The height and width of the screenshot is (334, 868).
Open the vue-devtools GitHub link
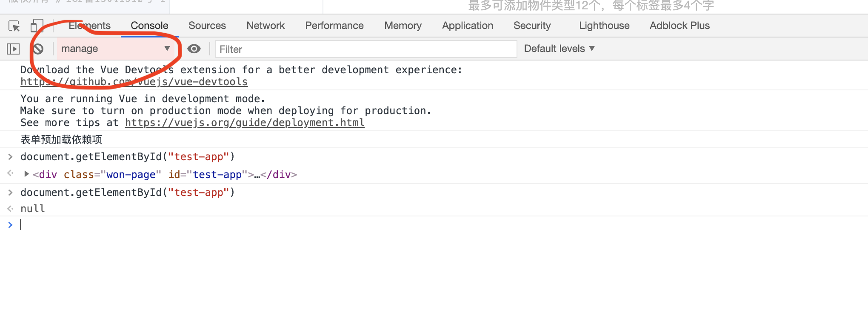pyautogui.click(x=134, y=82)
